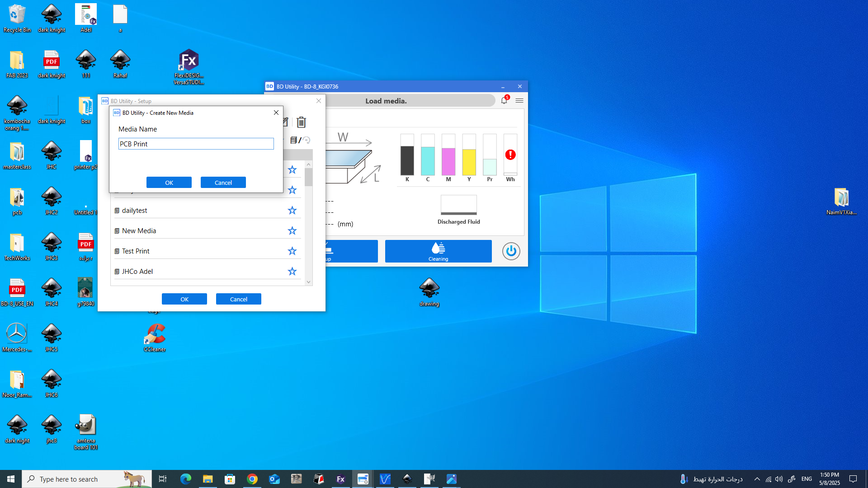Click the Cleaning button
This screenshot has width=868, height=488.
pyautogui.click(x=439, y=251)
